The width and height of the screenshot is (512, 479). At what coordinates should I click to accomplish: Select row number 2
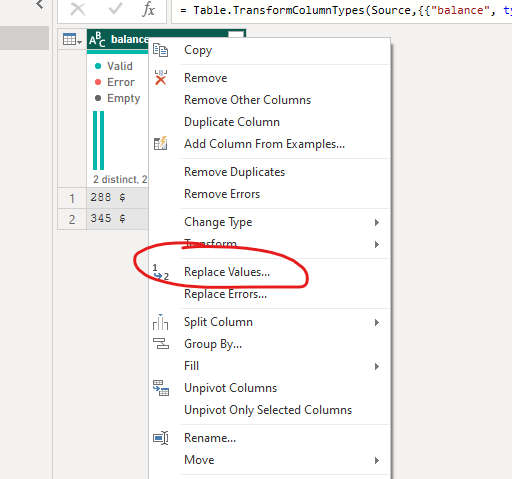point(72,219)
